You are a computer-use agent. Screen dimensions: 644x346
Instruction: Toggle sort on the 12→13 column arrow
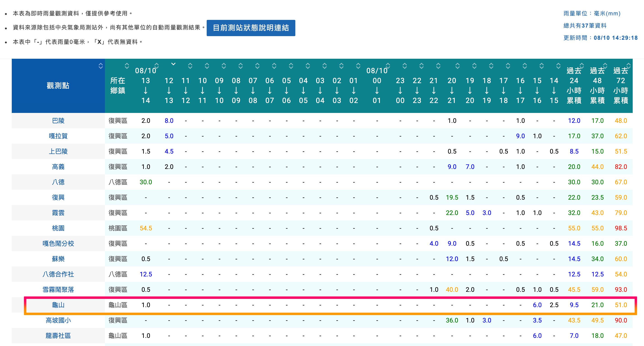click(x=173, y=64)
